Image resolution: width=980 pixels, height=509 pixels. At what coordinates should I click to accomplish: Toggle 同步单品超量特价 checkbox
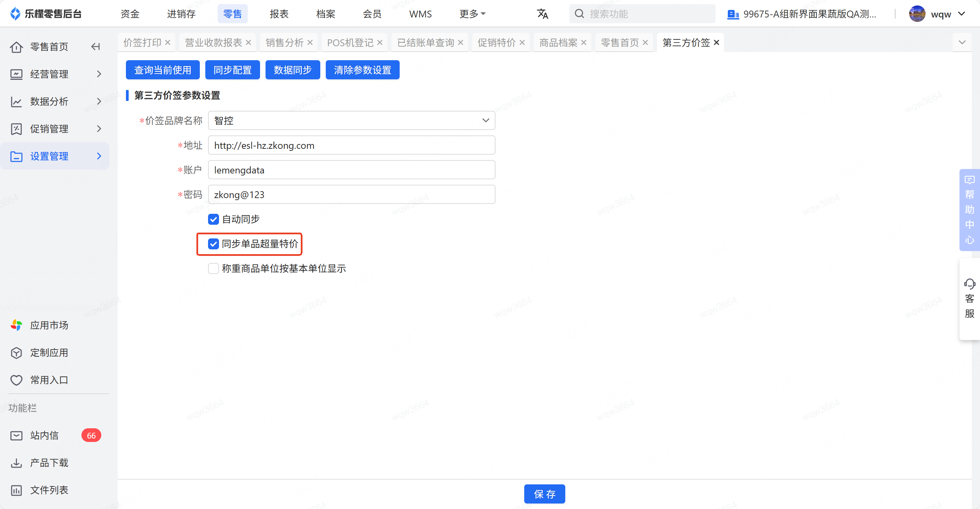(x=214, y=244)
